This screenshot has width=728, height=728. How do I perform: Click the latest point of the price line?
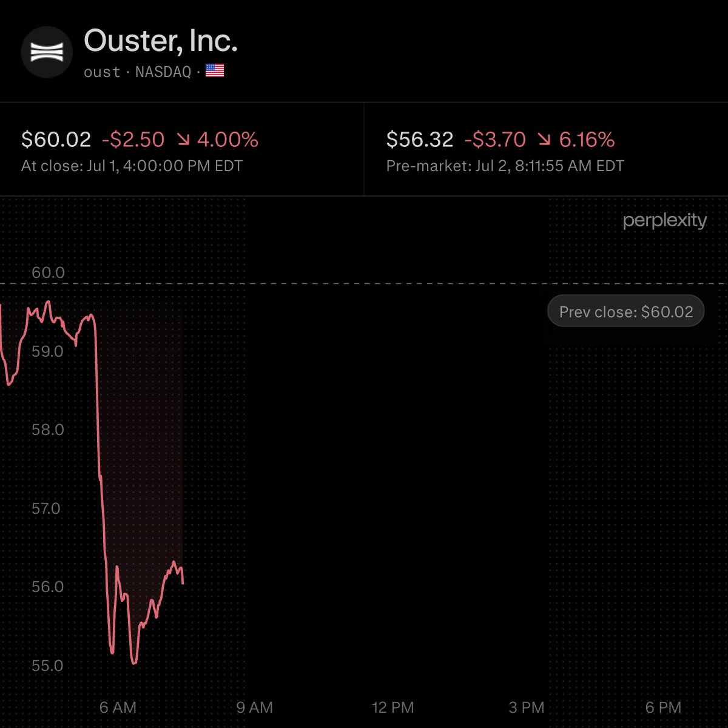[x=183, y=583]
